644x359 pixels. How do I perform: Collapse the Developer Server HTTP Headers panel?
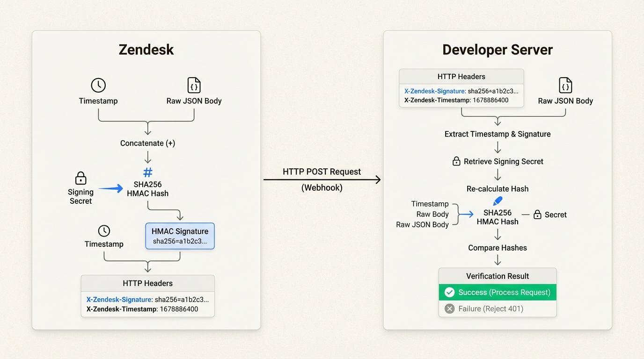pyautogui.click(x=461, y=76)
